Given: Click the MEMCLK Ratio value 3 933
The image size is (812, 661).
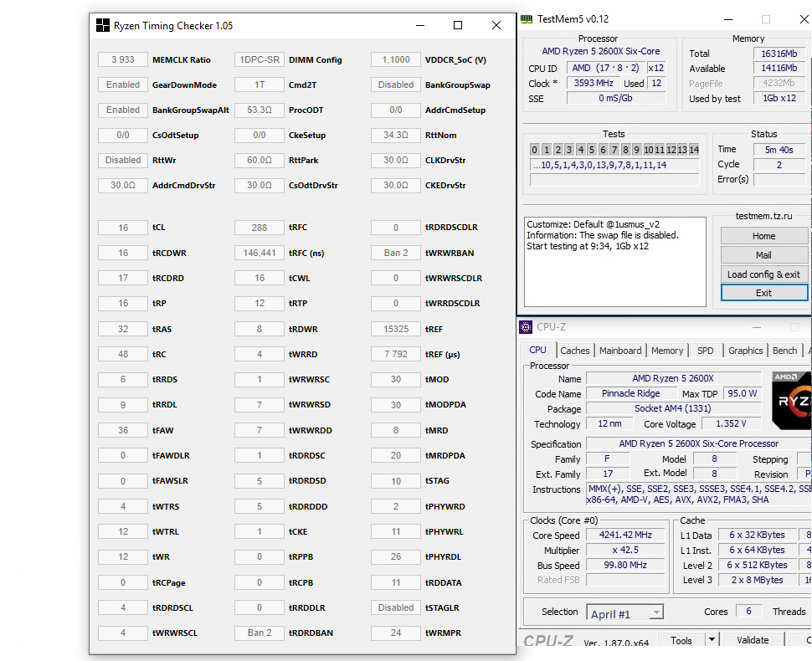Looking at the screenshot, I should click(123, 59).
